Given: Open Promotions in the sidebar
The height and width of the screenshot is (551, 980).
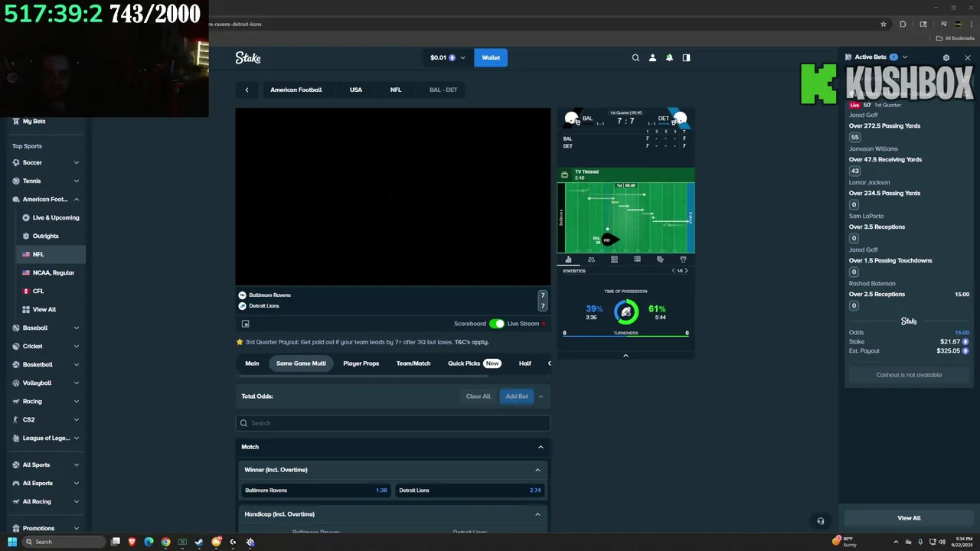Looking at the screenshot, I should click(38, 528).
